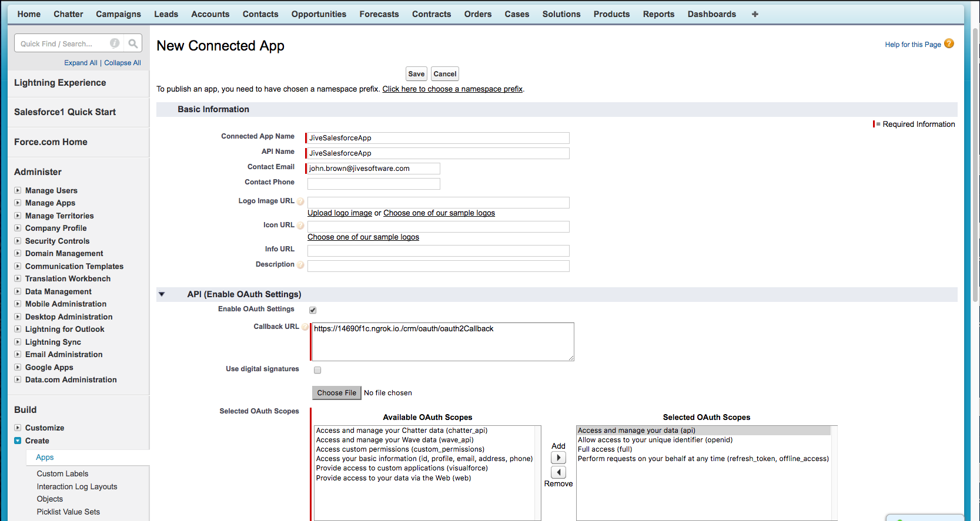Viewport: 980px width, 521px height.
Task: Click the Icon URL help icon
Action: pos(300,226)
